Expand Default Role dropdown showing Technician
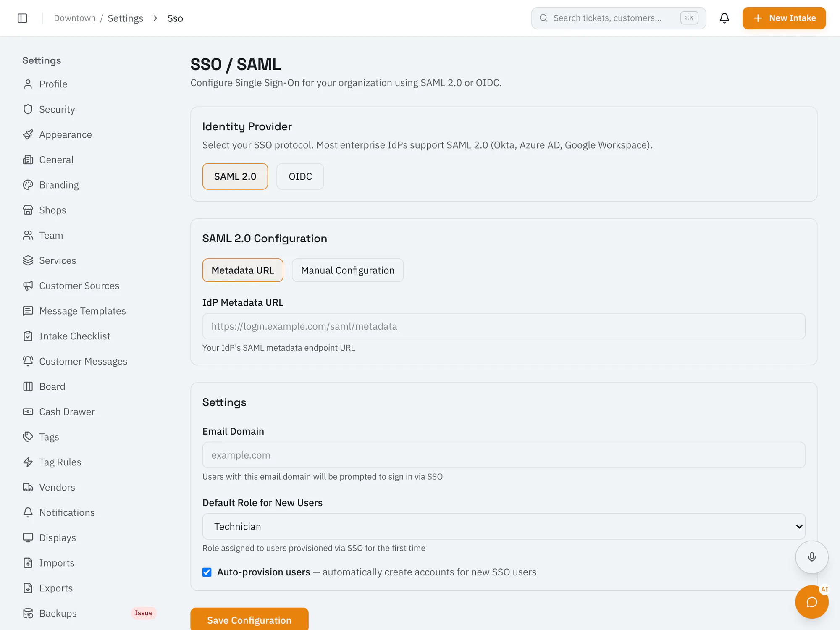The image size is (840, 630). 504,526
